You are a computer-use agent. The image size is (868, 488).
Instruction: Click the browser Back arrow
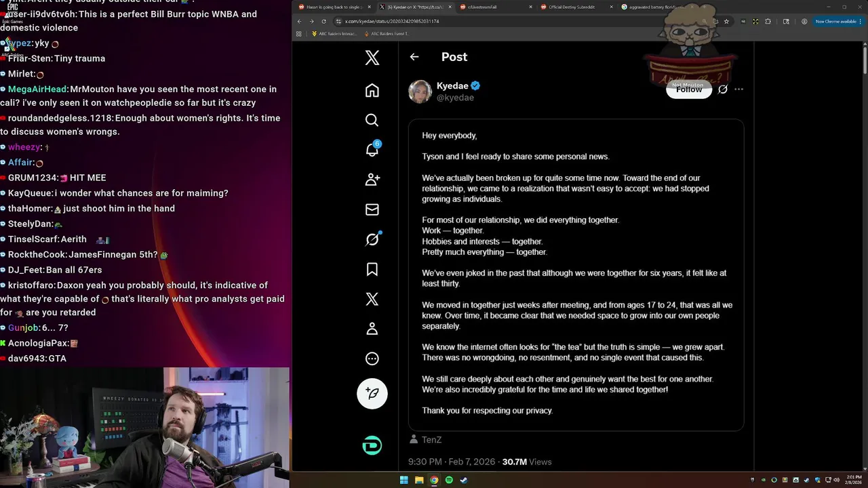300,21
